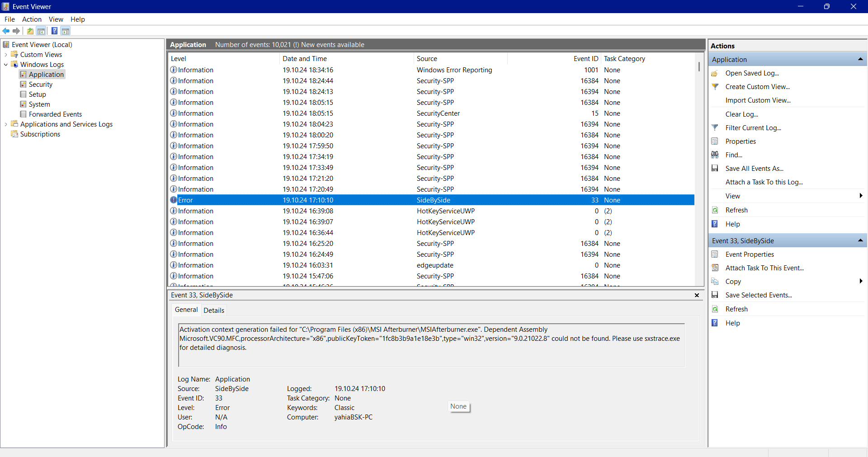Click Save Selected Events action text
Viewport: 868px width, 457px height.
[x=759, y=295]
